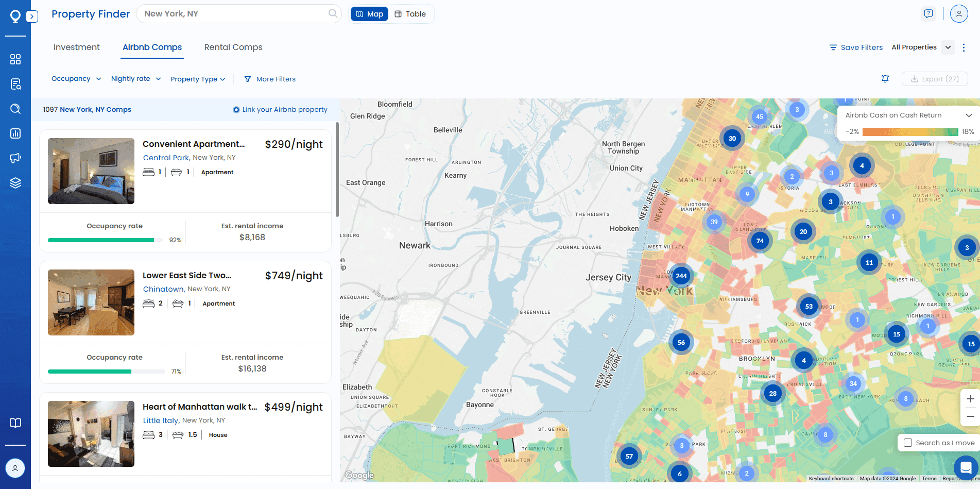Expand the Nightly rate filter
Image resolution: width=980 pixels, height=489 pixels.
(136, 79)
